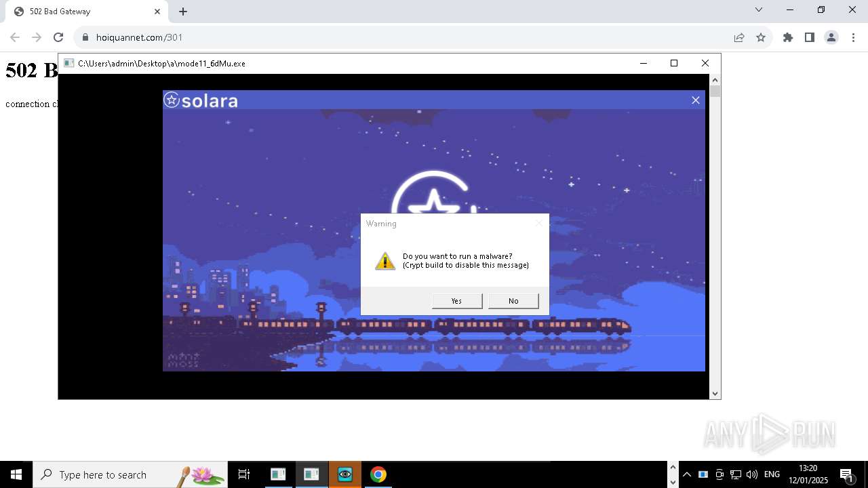
Task: Restore down the Chrome window
Action: point(821,10)
